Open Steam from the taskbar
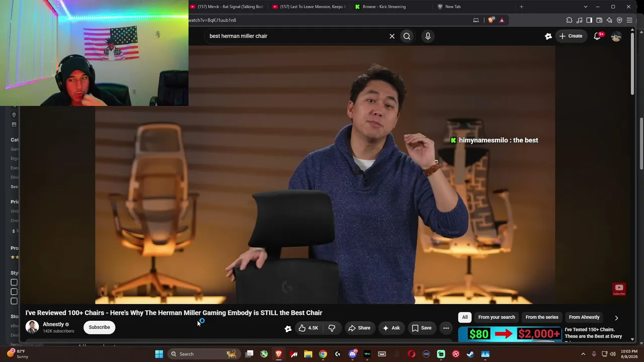644x362 pixels. 470,354
